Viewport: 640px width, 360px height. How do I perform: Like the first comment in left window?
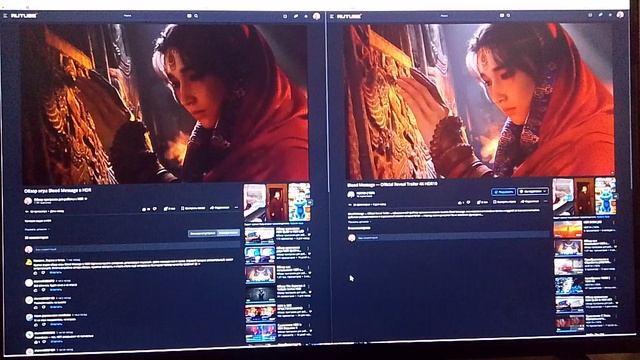[36, 272]
